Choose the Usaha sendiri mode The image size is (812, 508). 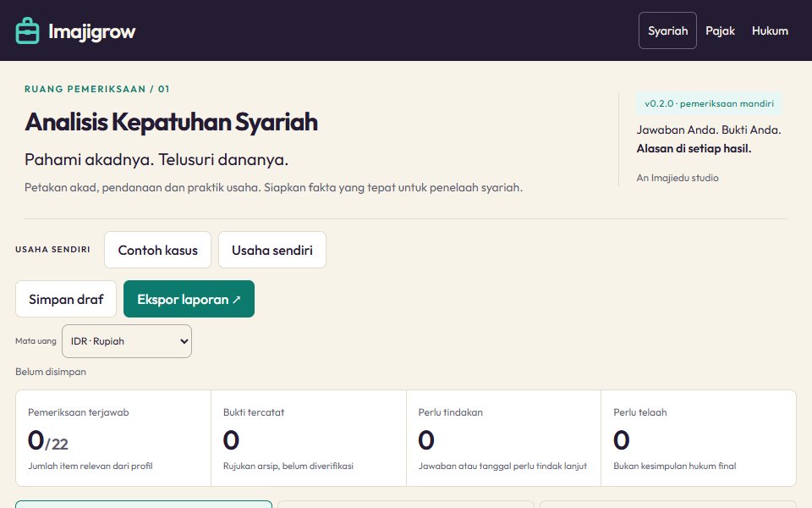click(272, 250)
